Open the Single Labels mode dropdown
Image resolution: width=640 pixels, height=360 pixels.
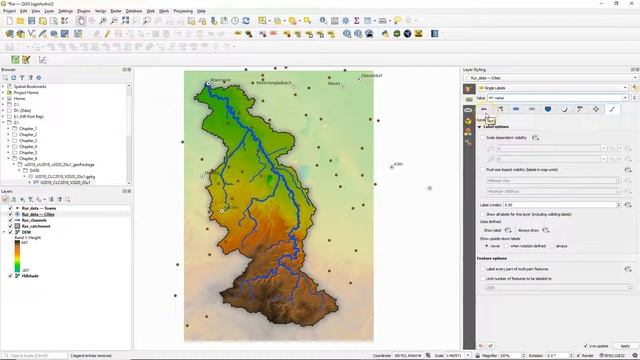553,88
